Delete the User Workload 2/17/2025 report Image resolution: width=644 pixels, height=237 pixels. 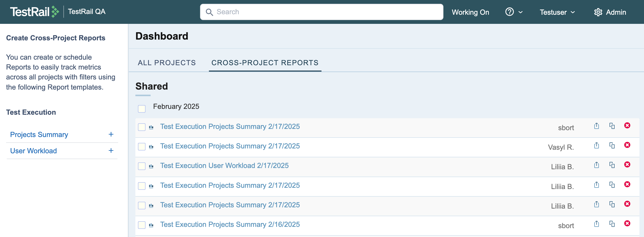(627, 165)
